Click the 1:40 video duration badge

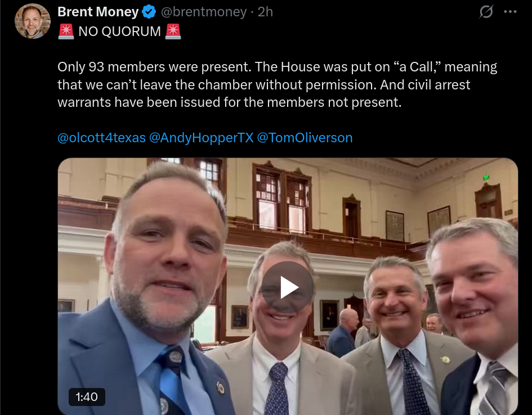(87, 396)
